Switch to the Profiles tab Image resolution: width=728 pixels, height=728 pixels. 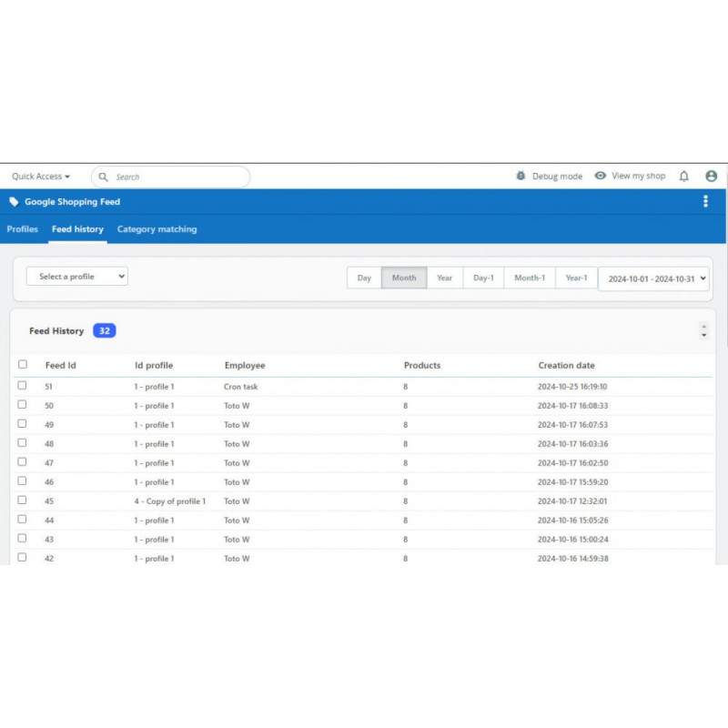pyautogui.click(x=23, y=229)
